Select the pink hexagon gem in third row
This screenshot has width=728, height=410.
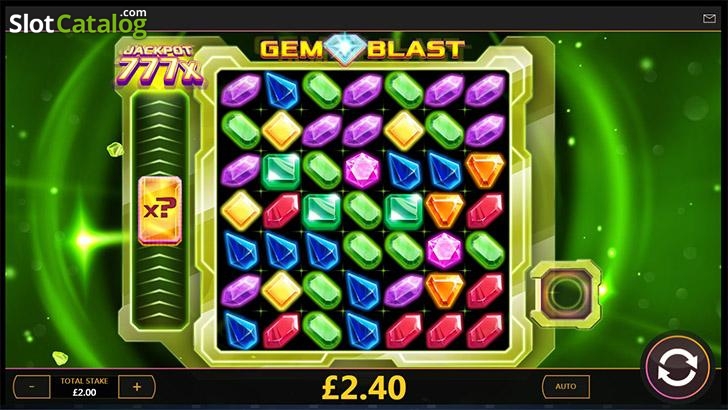tap(363, 170)
